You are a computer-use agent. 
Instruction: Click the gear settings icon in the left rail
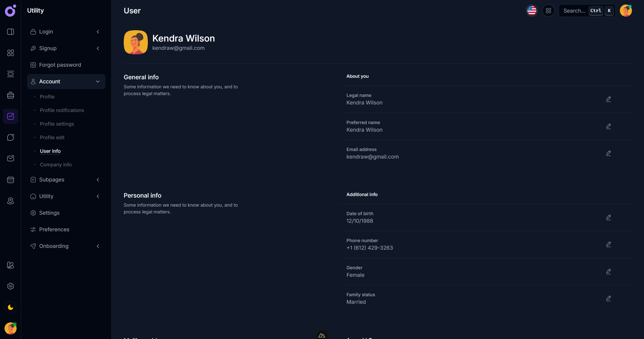pos(11,286)
